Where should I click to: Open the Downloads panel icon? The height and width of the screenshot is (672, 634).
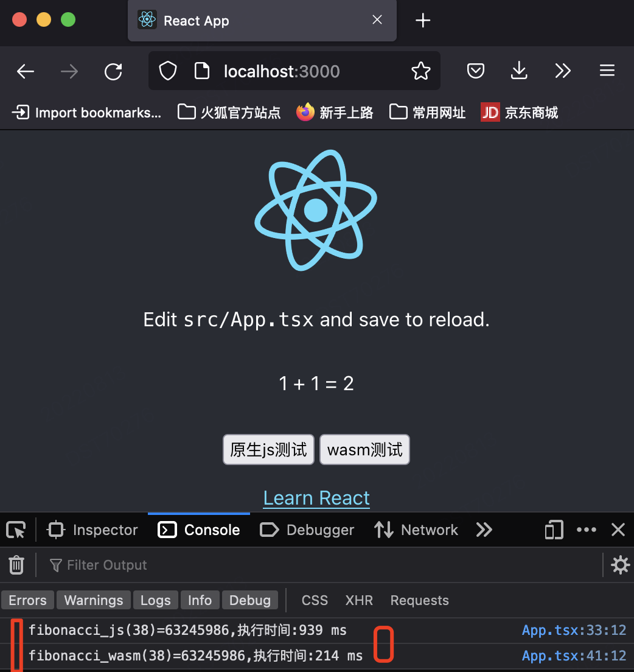(518, 72)
